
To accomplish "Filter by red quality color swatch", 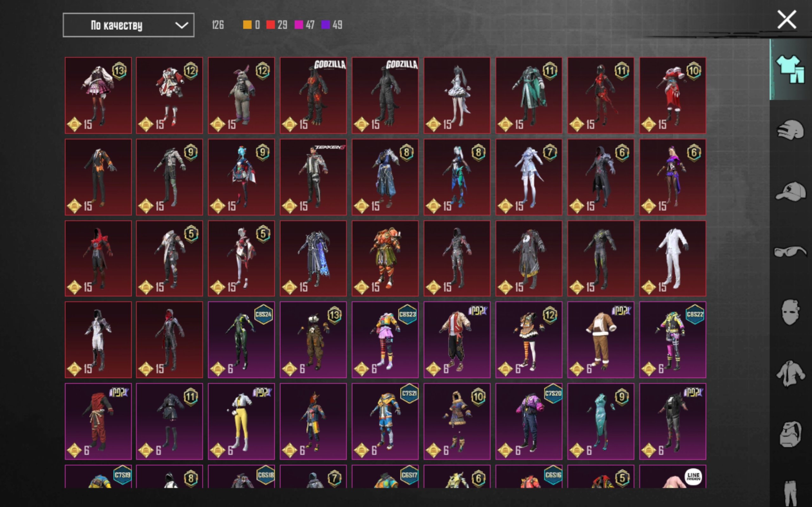I will point(271,25).
